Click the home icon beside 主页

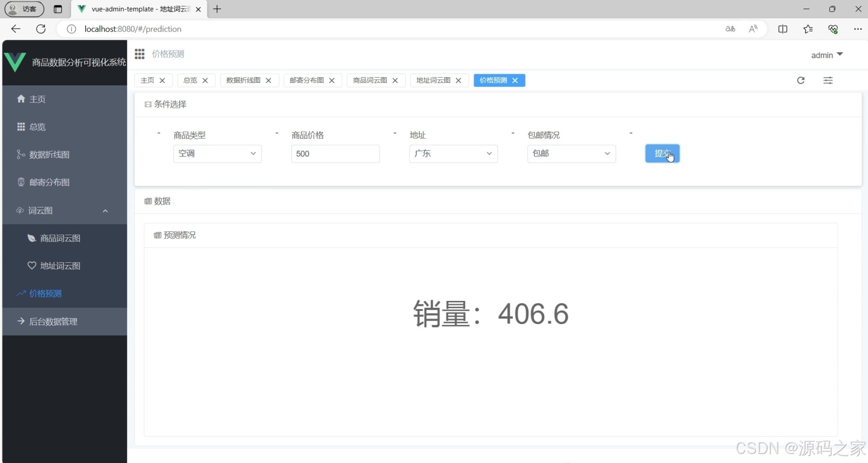click(21, 99)
